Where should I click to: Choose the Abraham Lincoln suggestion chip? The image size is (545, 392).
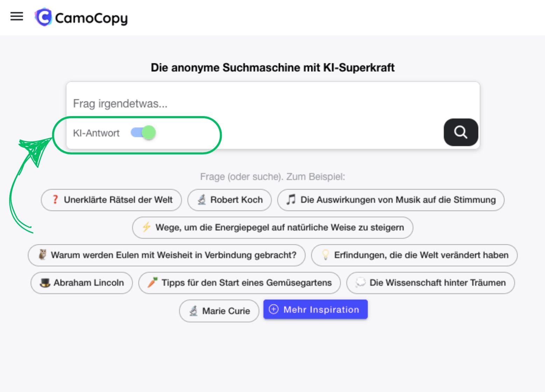tap(82, 283)
